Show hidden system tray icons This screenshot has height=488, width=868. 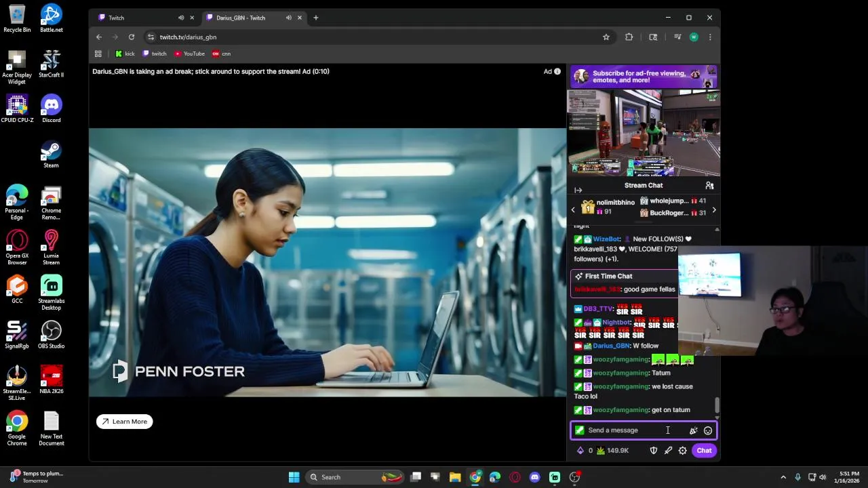pyautogui.click(x=783, y=477)
